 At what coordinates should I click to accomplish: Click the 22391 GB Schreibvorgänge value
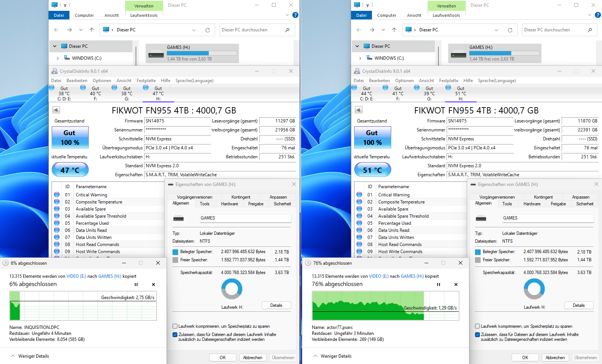[x=580, y=130]
